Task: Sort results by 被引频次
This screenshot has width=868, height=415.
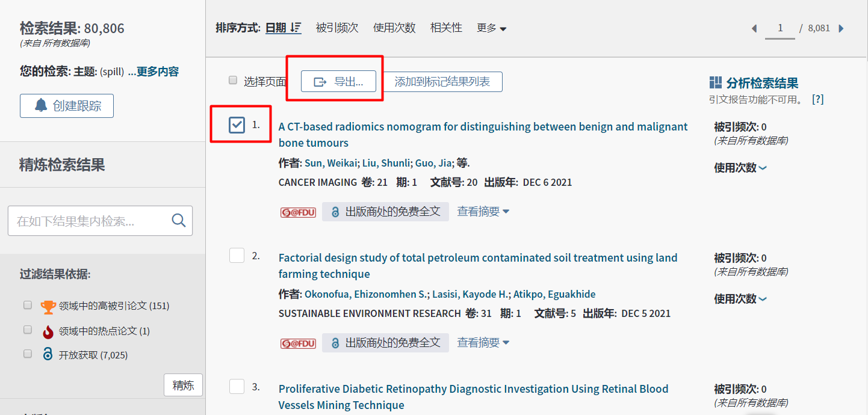Action: pos(336,28)
